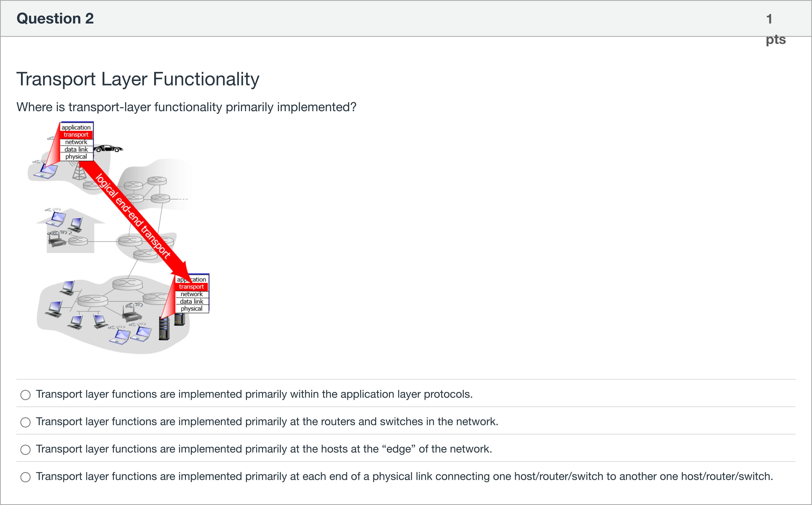Select the 'application layer protocols' answer radio button
Image resolution: width=812 pixels, height=505 pixels.
coord(25,395)
